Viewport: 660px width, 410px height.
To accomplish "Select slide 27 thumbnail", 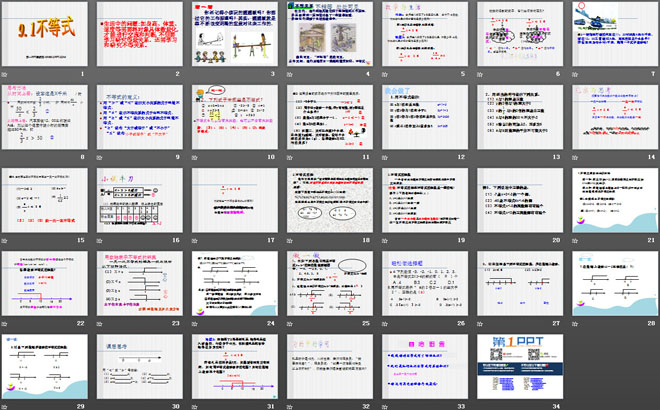I will (520, 284).
